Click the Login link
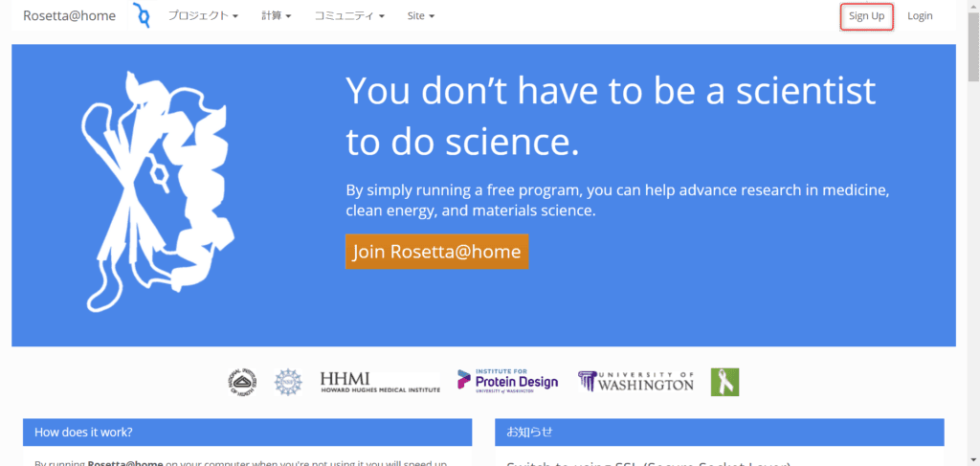980x466 pixels. click(920, 16)
